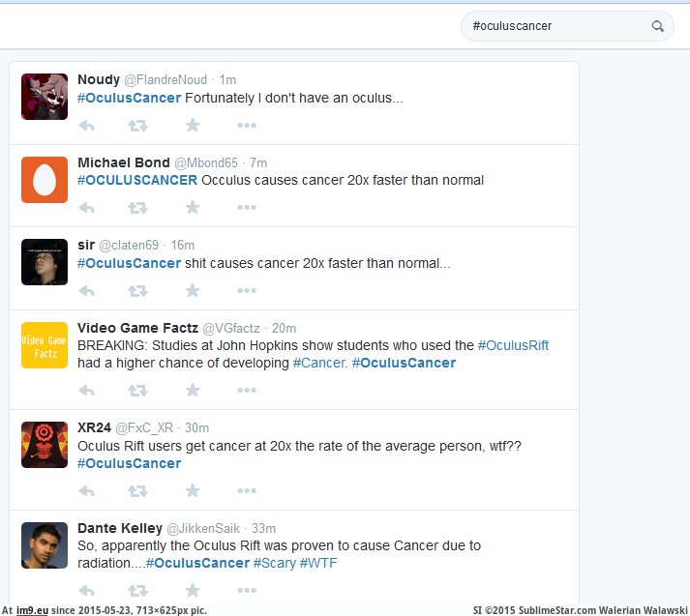Favorite Dante Kelley's tweet

(193, 590)
